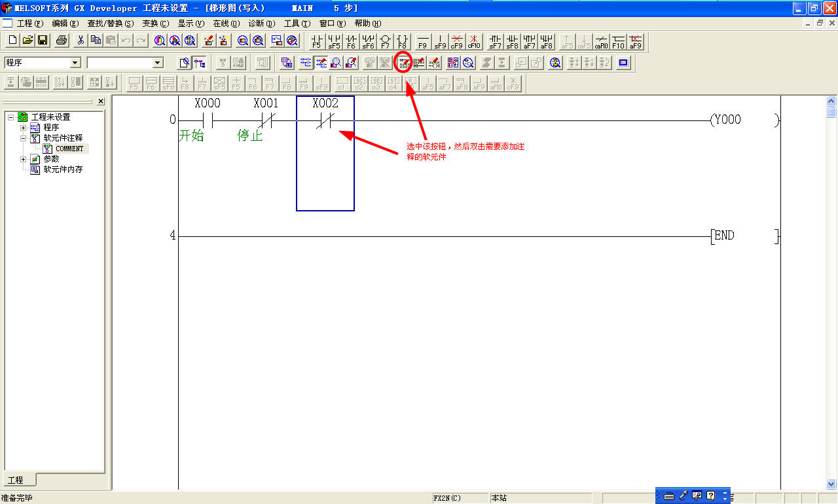The height and width of the screenshot is (504, 838).
Task: Insert normally open contact (F5)
Action: click(x=317, y=41)
